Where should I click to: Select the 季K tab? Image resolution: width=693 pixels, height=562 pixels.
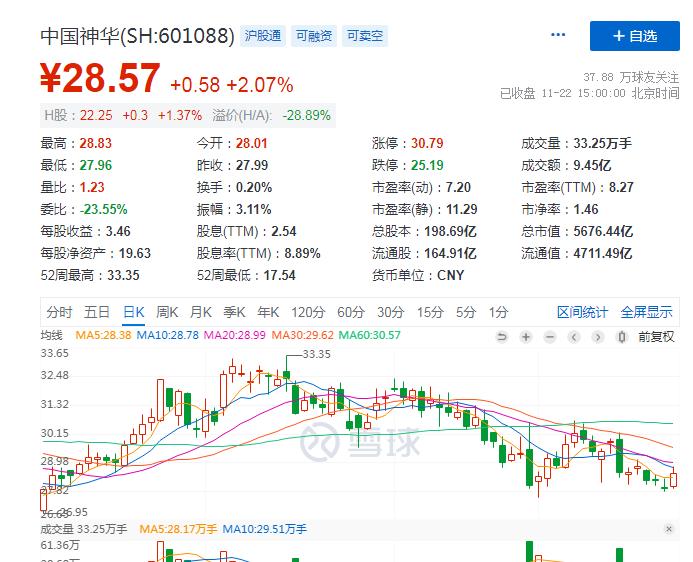pyautogui.click(x=234, y=312)
